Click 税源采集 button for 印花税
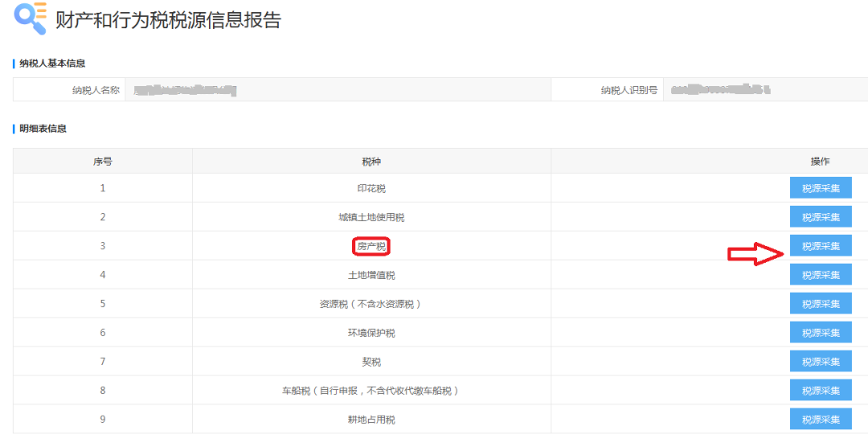This screenshot has height=447, width=868. 821,188
